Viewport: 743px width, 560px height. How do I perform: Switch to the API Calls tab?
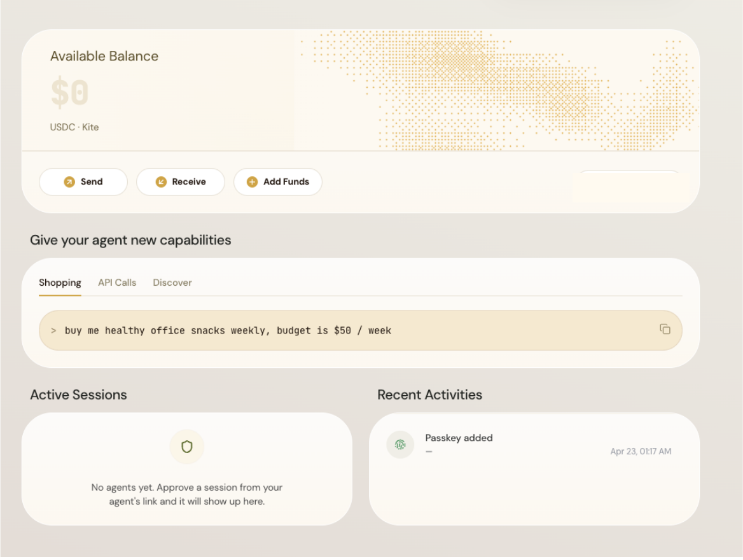[x=116, y=283]
